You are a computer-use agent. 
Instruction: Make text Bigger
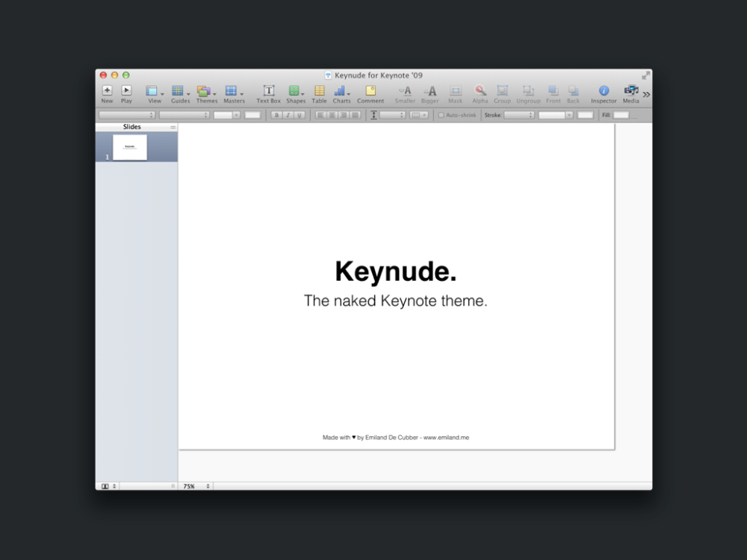[430, 94]
